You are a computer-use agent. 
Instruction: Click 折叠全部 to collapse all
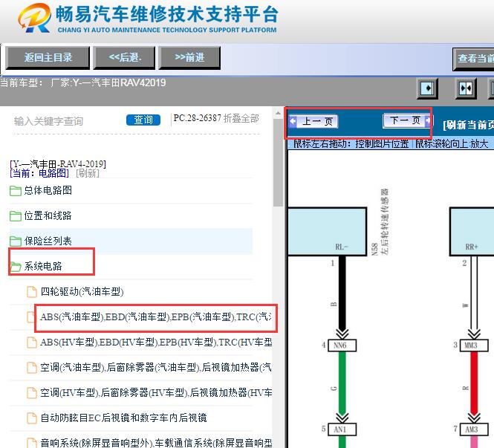point(241,118)
